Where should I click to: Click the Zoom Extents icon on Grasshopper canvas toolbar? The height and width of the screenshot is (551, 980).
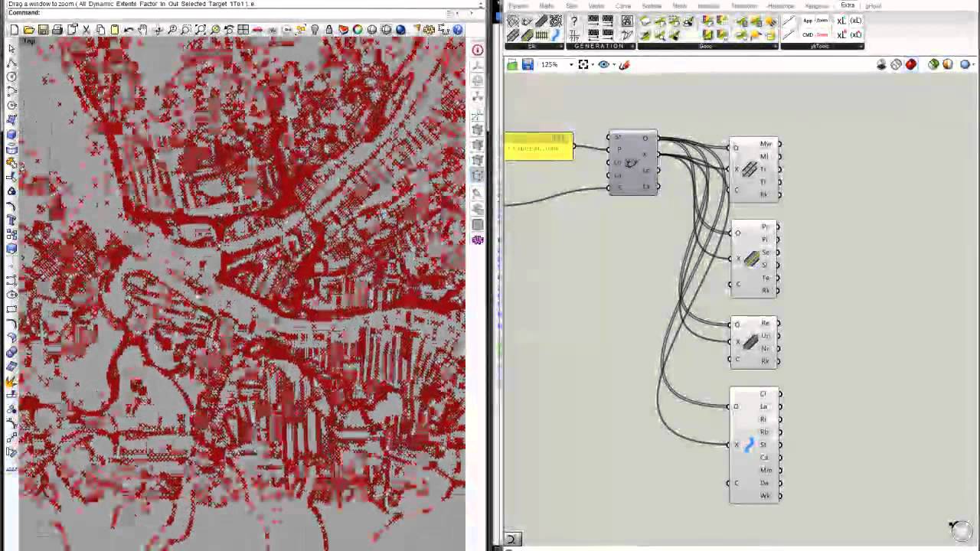(583, 65)
